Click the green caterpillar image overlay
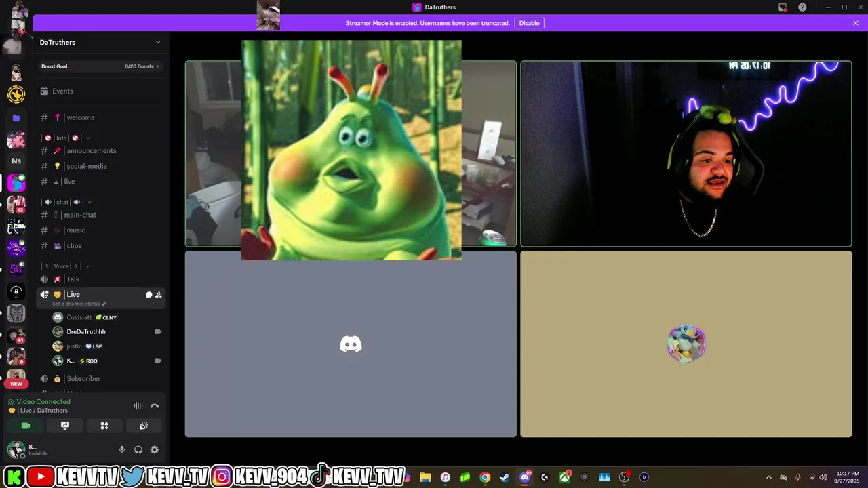 coord(351,150)
